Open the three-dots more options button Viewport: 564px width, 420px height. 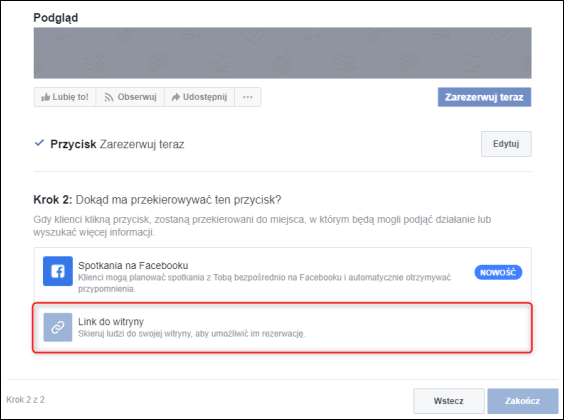tap(247, 97)
